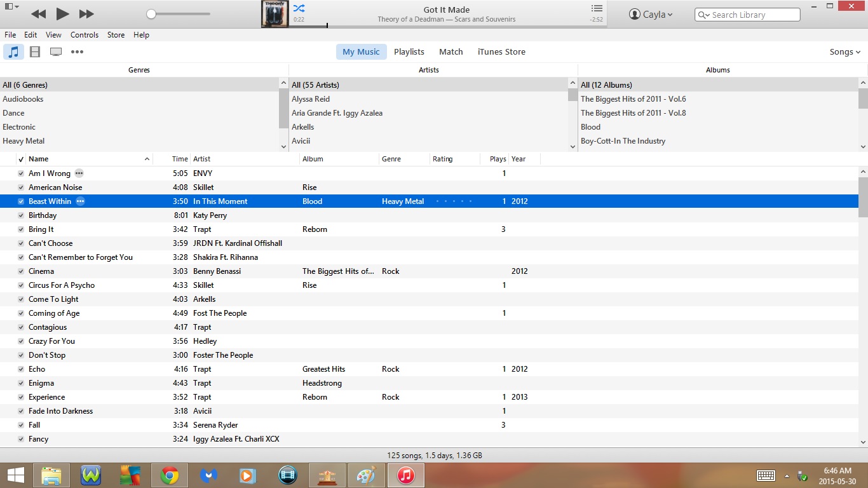Screen dimensions: 868x488
Task: Toggle the shuffle icon
Action: (299, 8)
